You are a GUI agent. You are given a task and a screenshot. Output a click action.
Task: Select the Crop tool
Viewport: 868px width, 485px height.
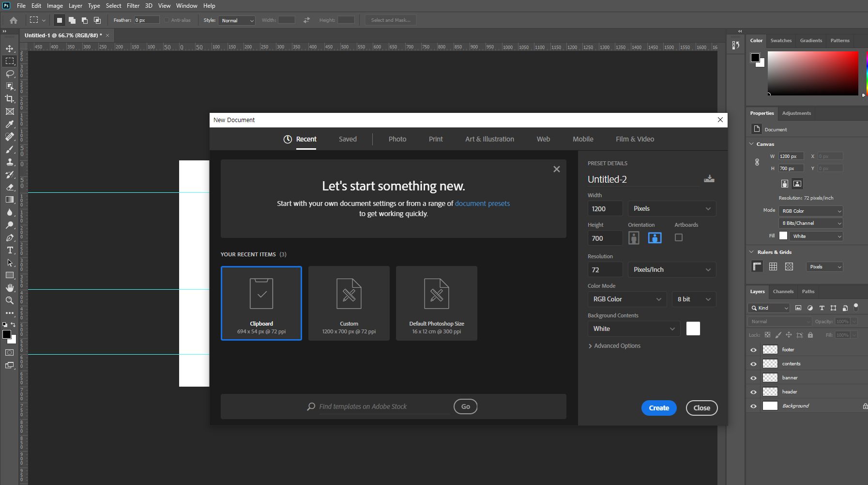[10, 99]
